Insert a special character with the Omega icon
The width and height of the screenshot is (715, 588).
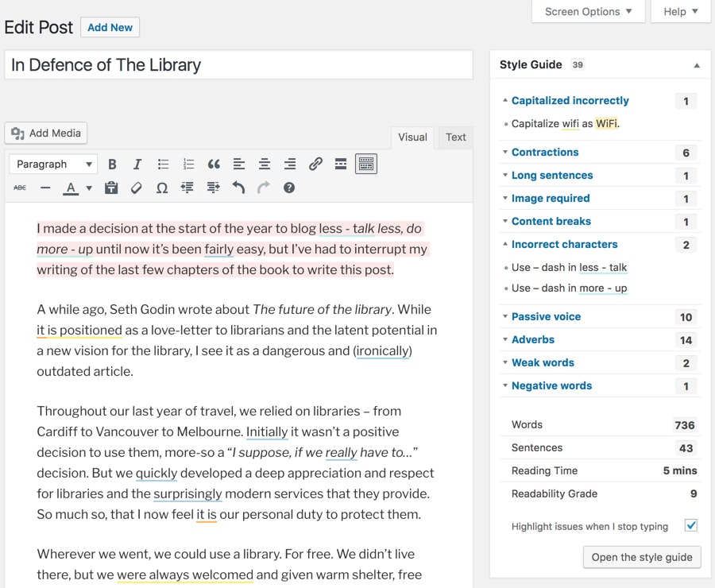coord(162,188)
